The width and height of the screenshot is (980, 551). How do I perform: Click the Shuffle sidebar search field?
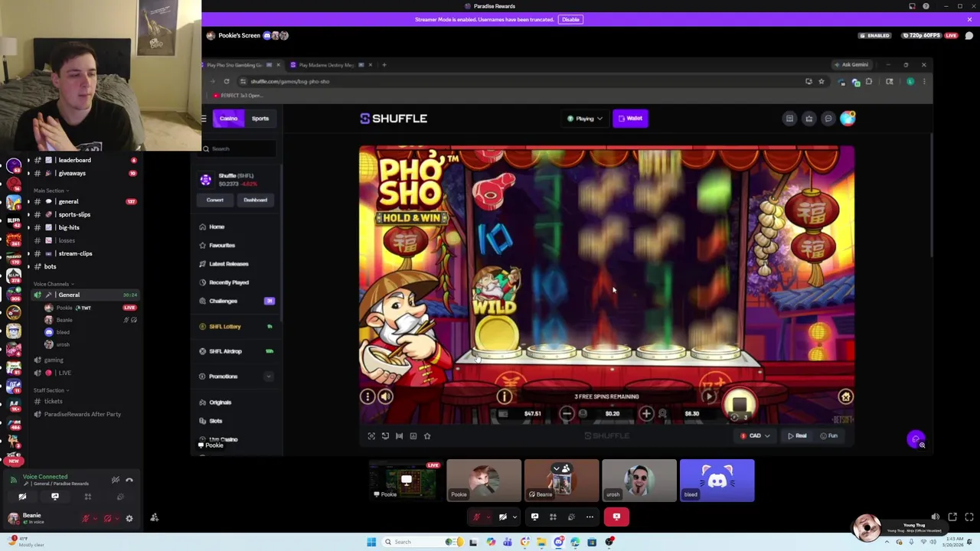click(238, 148)
